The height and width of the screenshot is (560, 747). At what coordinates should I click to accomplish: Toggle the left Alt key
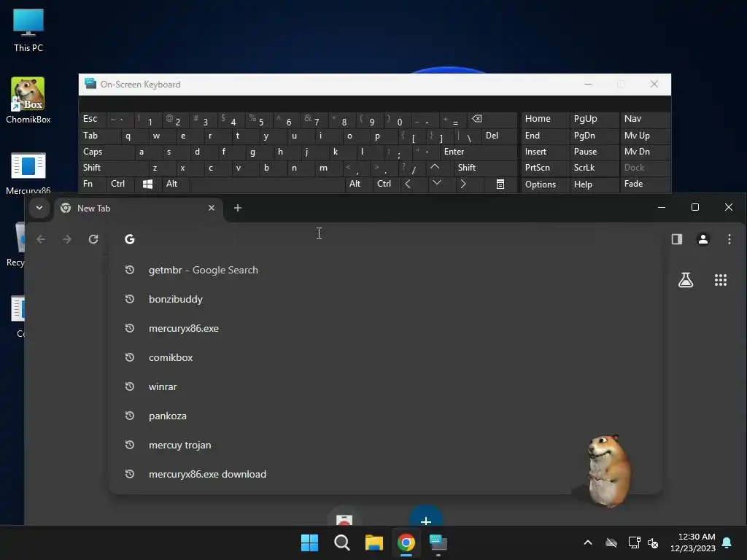[x=175, y=184]
